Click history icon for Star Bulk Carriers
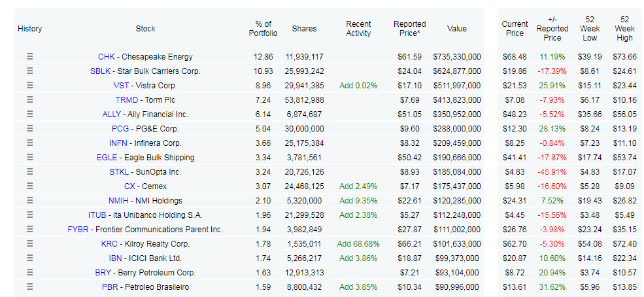The height and width of the screenshot is (297, 644). [x=29, y=71]
